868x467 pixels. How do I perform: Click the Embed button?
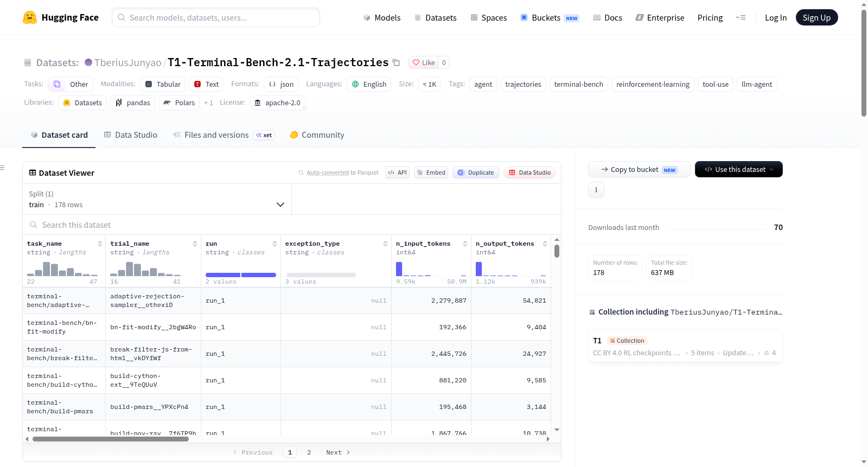(x=431, y=172)
